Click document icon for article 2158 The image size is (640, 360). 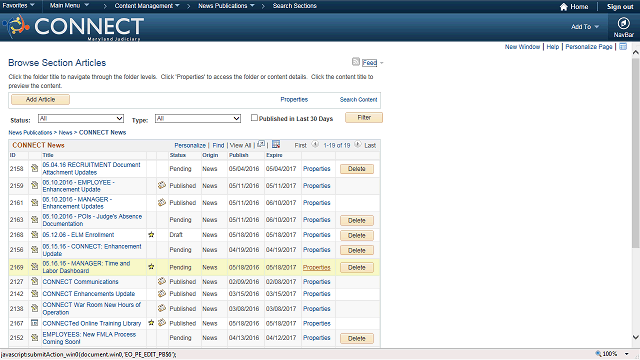click(35, 168)
